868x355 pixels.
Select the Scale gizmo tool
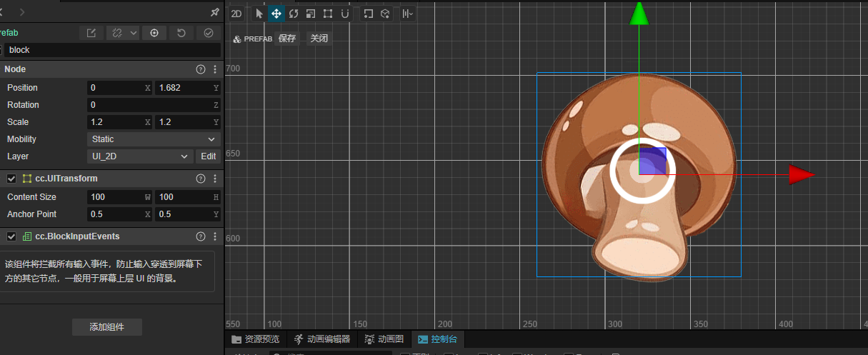pos(311,14)
